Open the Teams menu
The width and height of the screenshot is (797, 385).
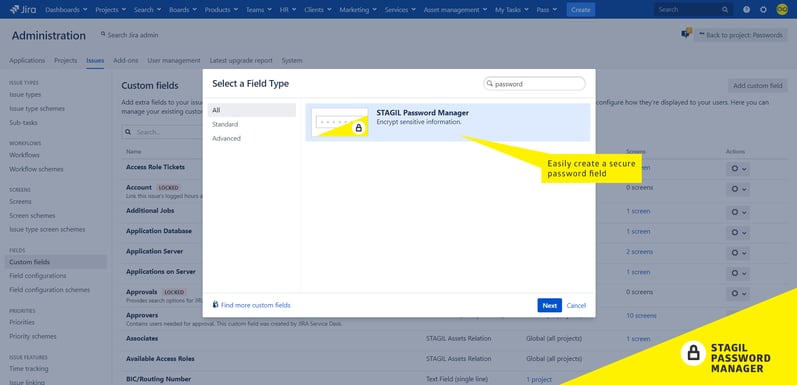[258, 10]
